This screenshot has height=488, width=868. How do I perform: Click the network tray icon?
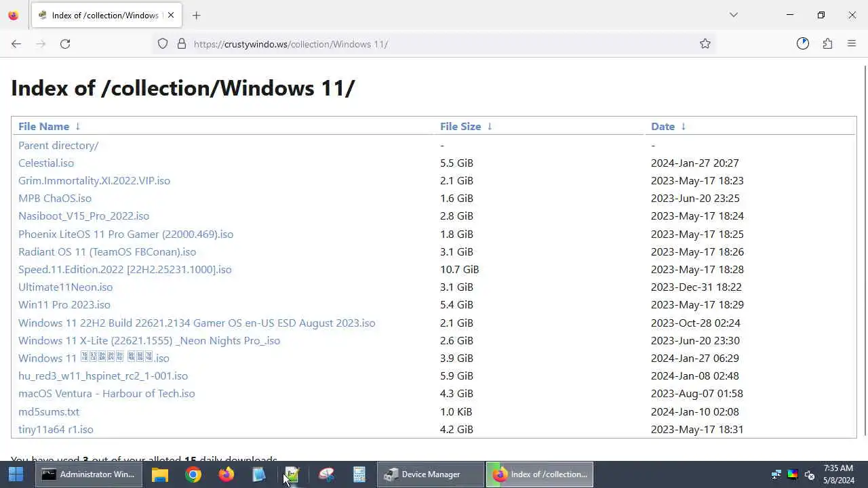tap(776, 474)
